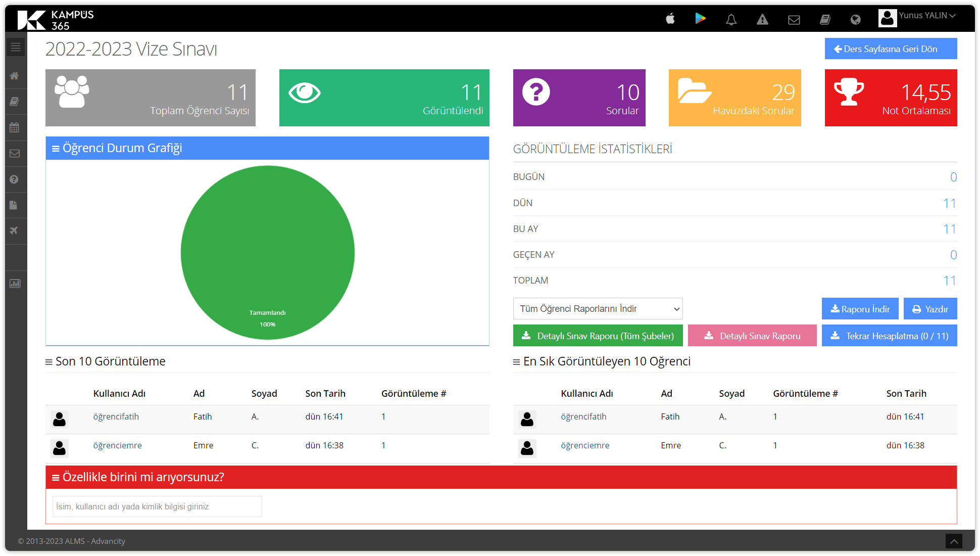Viewport: 980px width, 556px height.
Task: Open the sidebar home icon
Action: [x=15, y=76]
